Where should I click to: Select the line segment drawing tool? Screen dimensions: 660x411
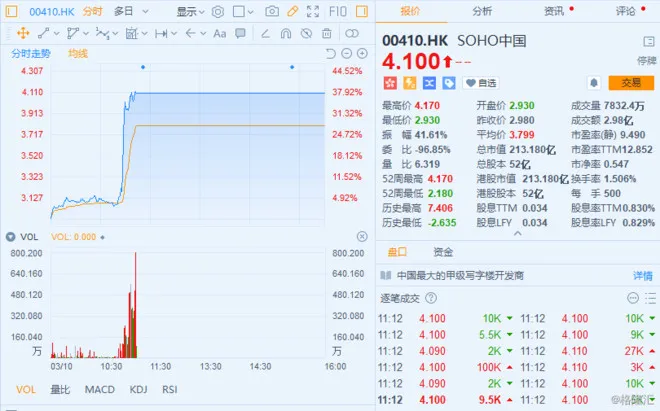point(43,33)
